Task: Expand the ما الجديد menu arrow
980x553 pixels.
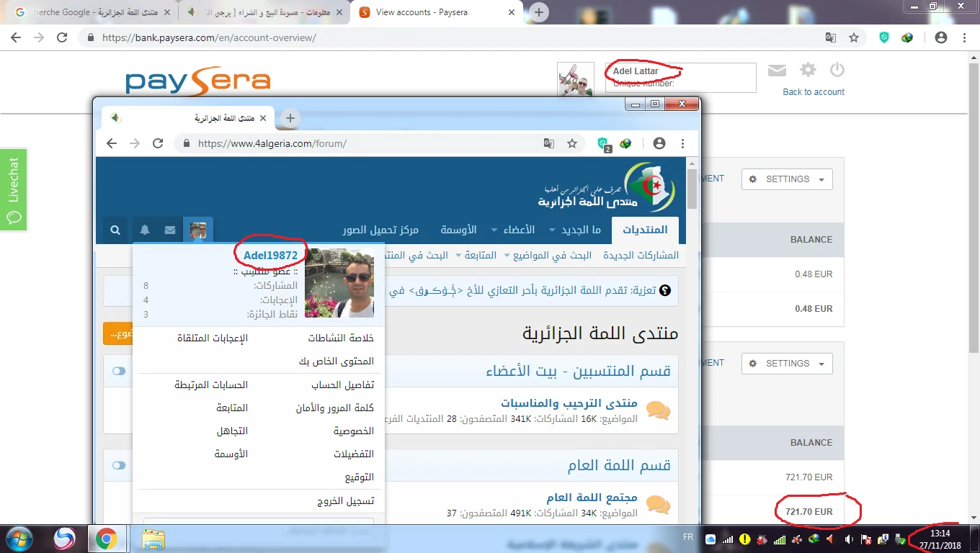Action: [x=553, y=230]
